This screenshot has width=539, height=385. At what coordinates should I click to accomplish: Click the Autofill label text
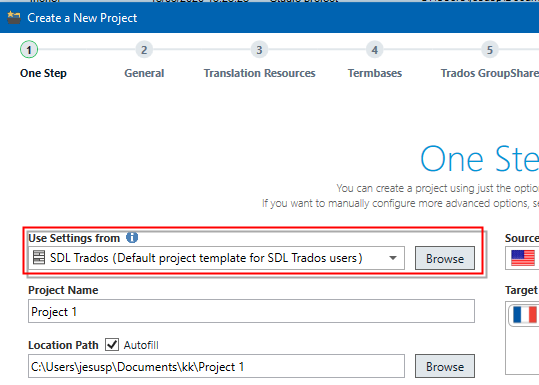coord(141,345)
